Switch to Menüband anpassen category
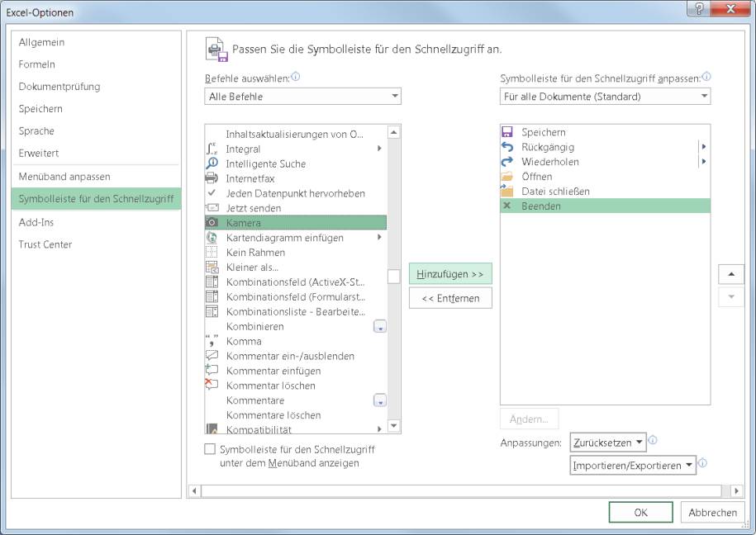The width and height of the screenshot is (756, 535). pyautogui.click(x=64, y=177)
